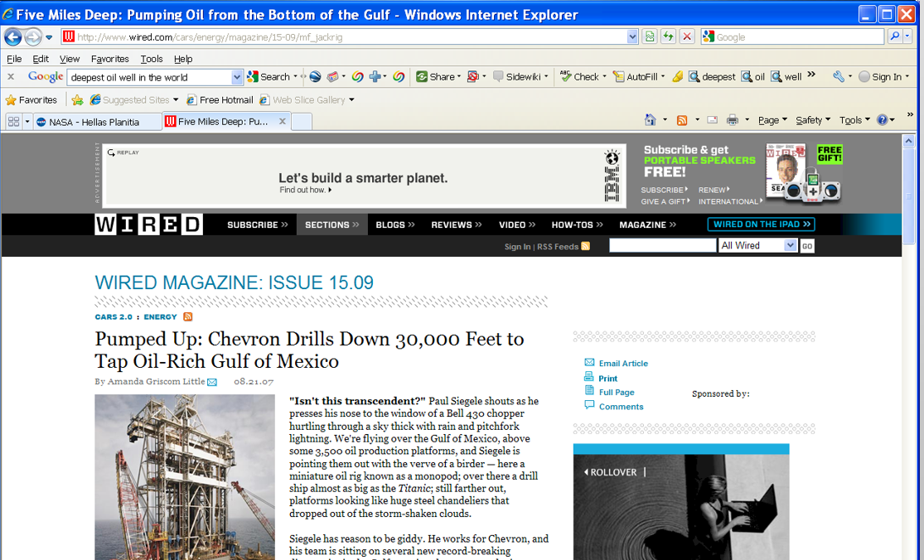Image resolution: width=924 pixels, height=560 pixels.
Task: Click the GO search button
Action: (x=806, y=246)
